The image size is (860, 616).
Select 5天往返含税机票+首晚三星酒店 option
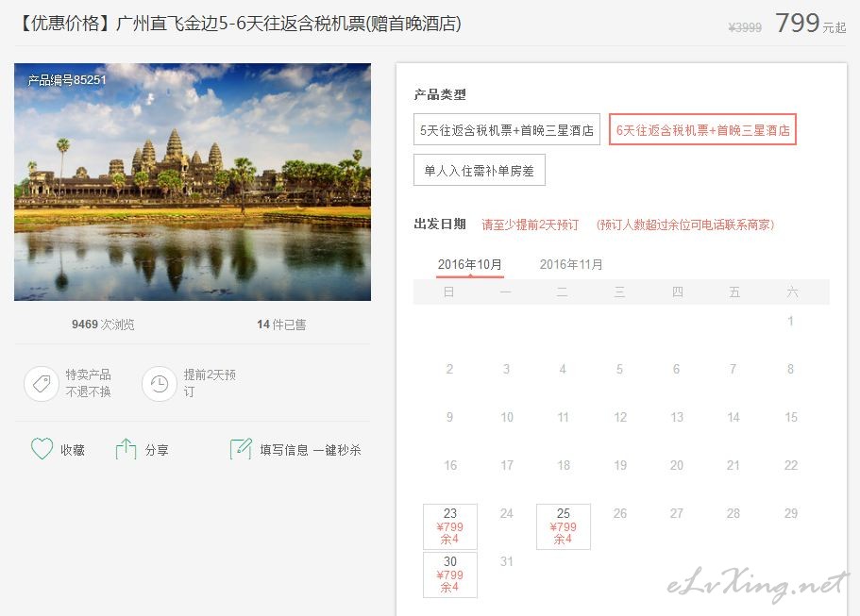pos(507,130)
